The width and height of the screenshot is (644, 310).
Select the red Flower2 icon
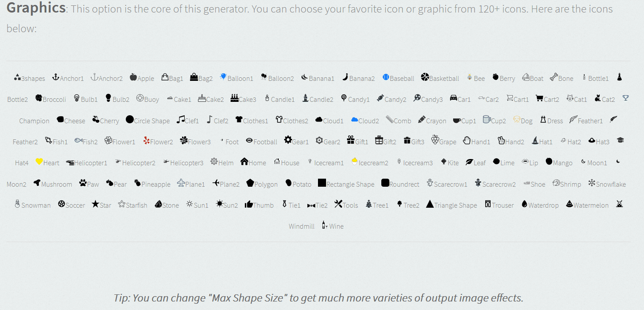(146, 141)
